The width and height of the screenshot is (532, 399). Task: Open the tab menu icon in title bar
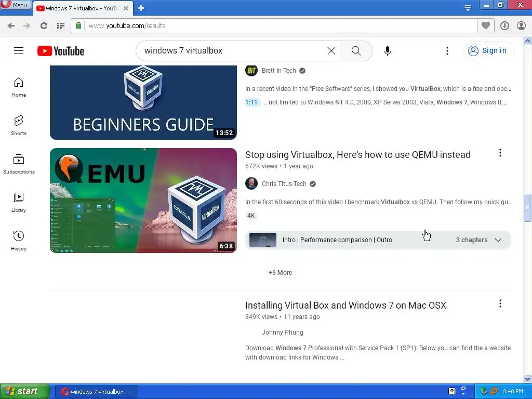tap(468, 8)
